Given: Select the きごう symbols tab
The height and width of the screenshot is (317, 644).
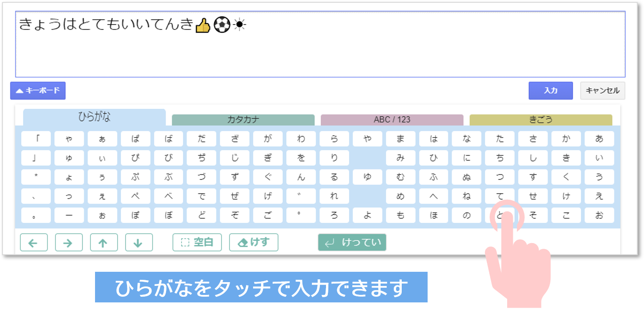Looking at the screenshot, I should [x=541, y=120].
